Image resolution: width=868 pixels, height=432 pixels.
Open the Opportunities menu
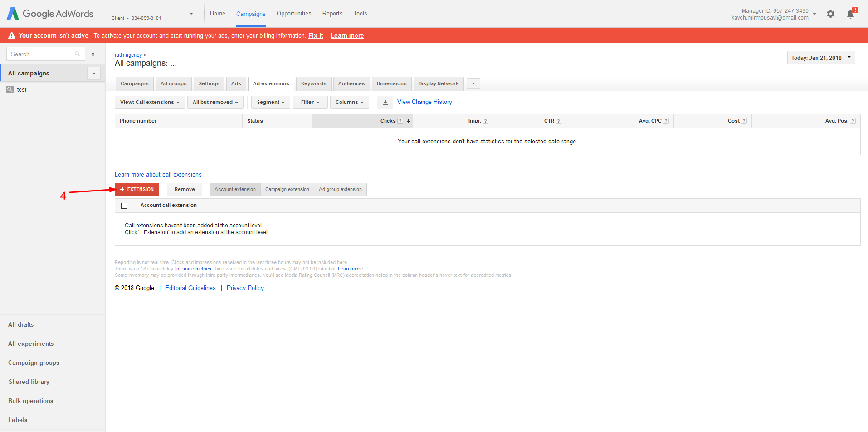[x=294, y=14]
